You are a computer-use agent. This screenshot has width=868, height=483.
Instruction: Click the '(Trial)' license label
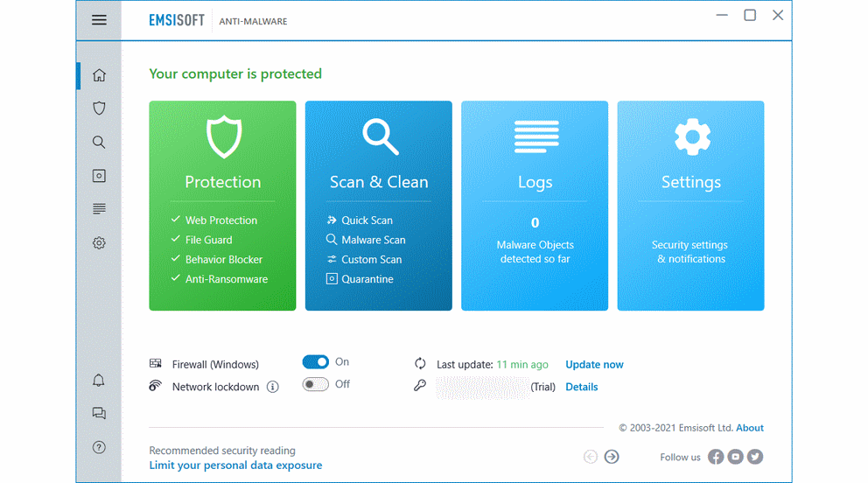[543, 388]
